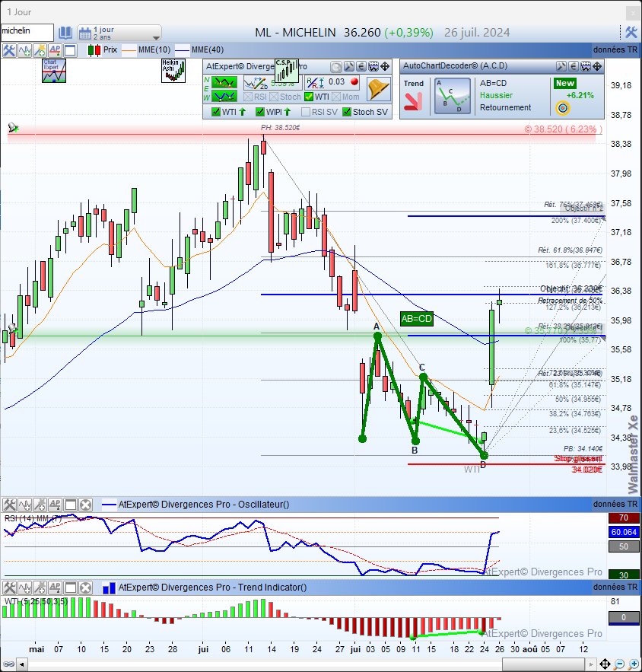This screenshot has height=672, width=642.
Task: Click the alert bell in Divergences Pro panel
Action: pyautogui.click(x=379, y=90)
